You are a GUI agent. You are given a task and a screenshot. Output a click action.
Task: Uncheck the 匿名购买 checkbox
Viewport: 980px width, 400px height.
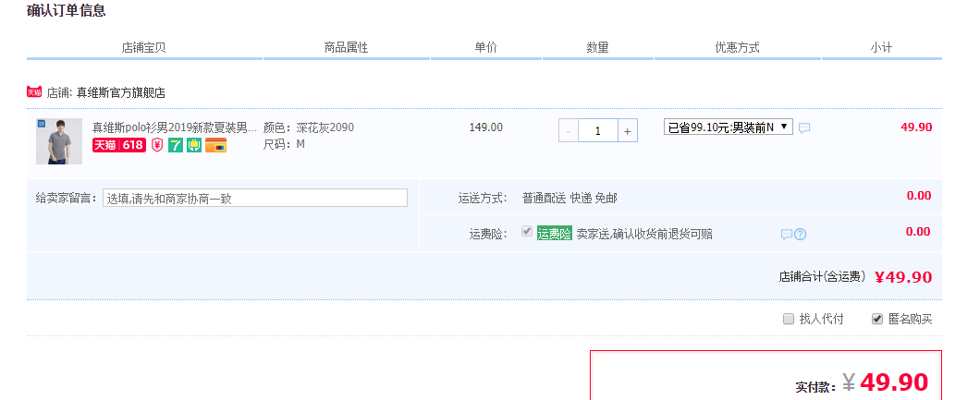click(876, 319)
